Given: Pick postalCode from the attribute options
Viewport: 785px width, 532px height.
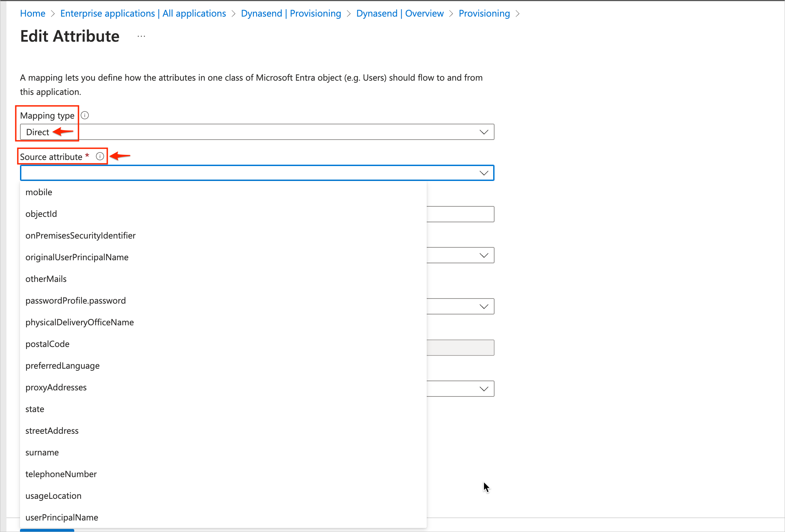Looking at the screenshot, I should [x=47, y=344].
